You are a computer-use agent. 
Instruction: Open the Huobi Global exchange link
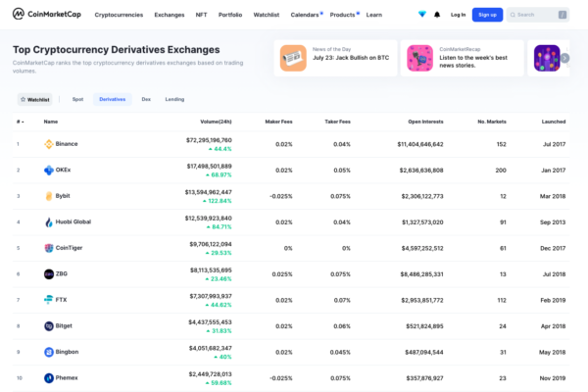[73, 221]
